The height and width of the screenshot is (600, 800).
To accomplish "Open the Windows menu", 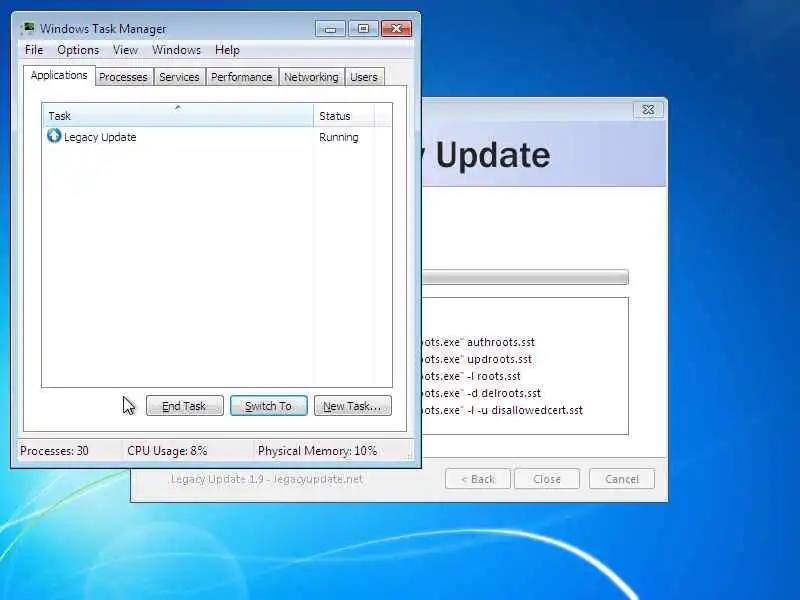I will coord(177,50).
